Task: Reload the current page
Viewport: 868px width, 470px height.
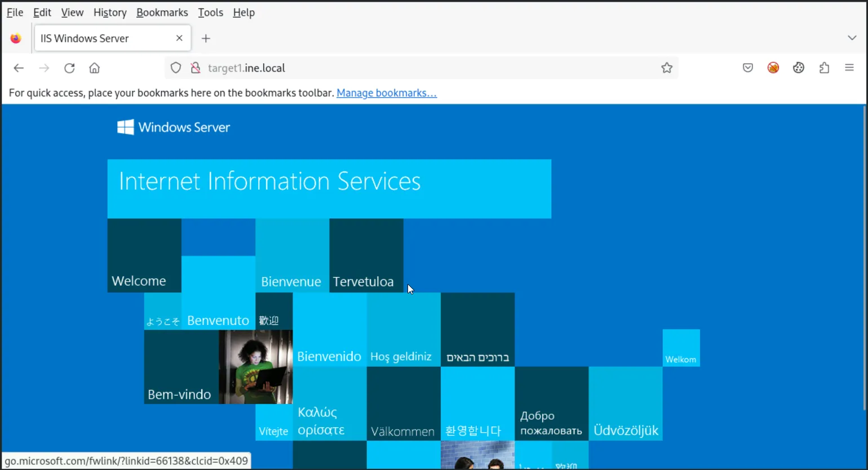Action: point(69,68)
